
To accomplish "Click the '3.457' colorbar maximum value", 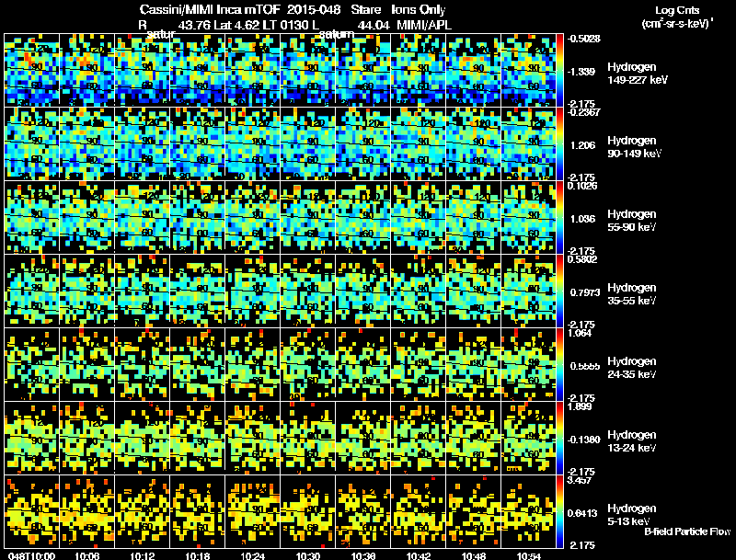I will tap(580, 480).
